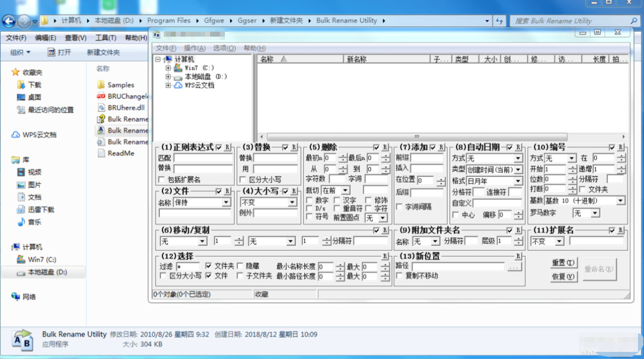Toggle 区分大小写 checkbox in the 替换 section
644x359 pixels.
[243, 180]
